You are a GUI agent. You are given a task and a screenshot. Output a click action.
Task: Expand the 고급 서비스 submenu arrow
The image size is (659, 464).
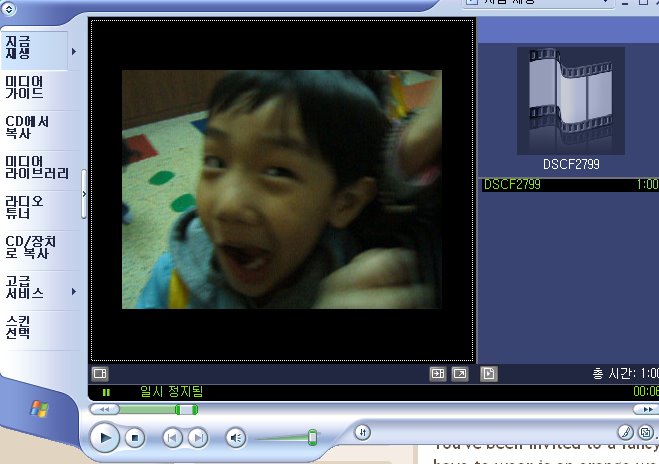[73, 291]
